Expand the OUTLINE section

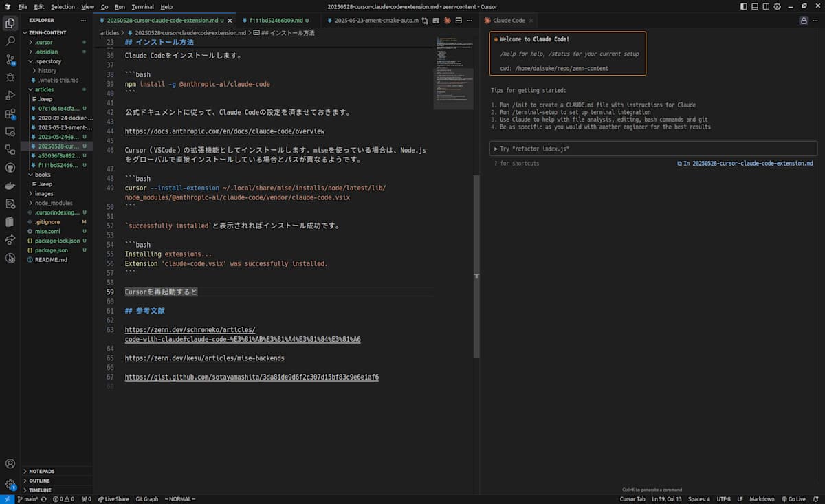tap(39, 481)
